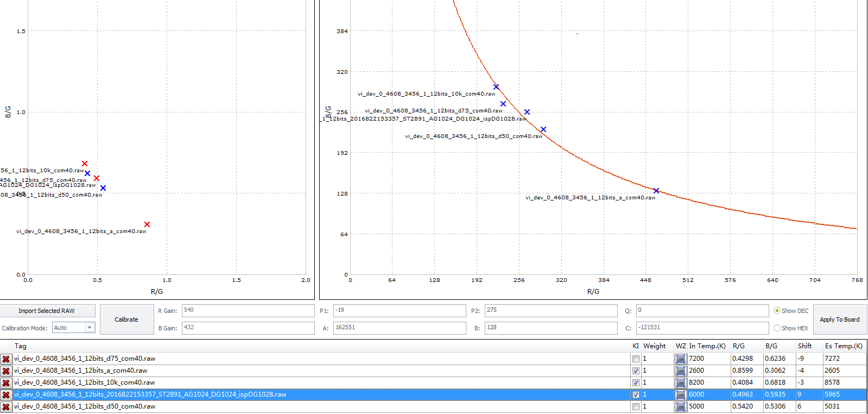Screen dimensions: 868x414
Task: Uncheck KI checkbox for a_com40.raw
Action: coord(636,371)
